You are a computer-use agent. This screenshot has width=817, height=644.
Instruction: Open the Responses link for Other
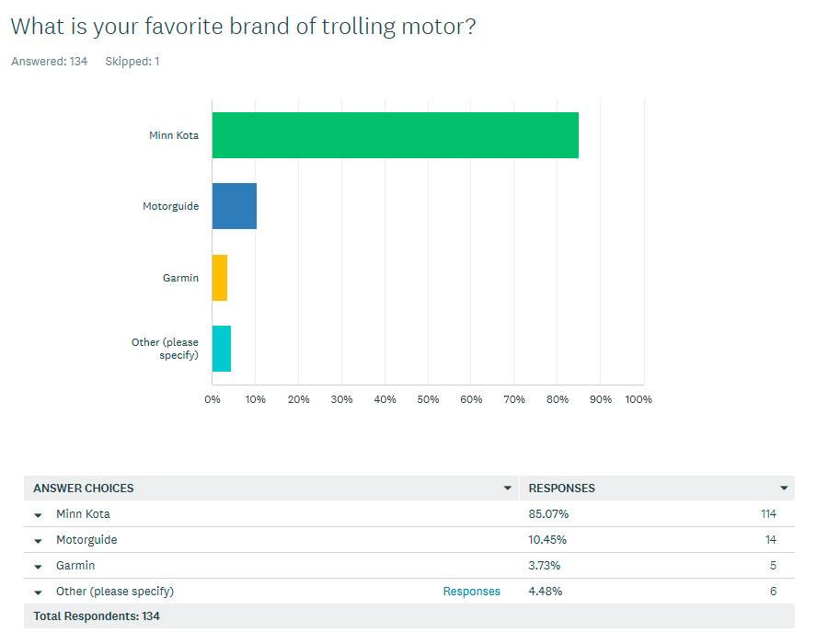[472, 592]
